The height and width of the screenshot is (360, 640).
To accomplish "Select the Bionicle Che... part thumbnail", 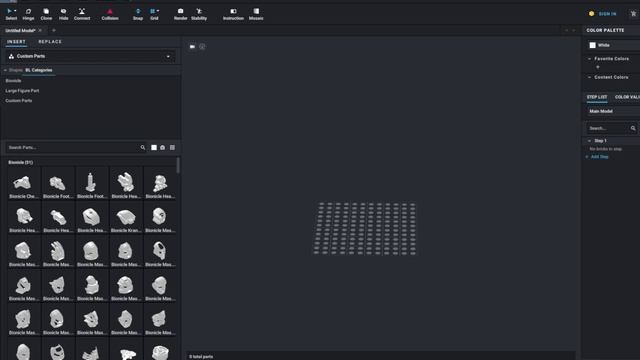I will click(24, 184).
